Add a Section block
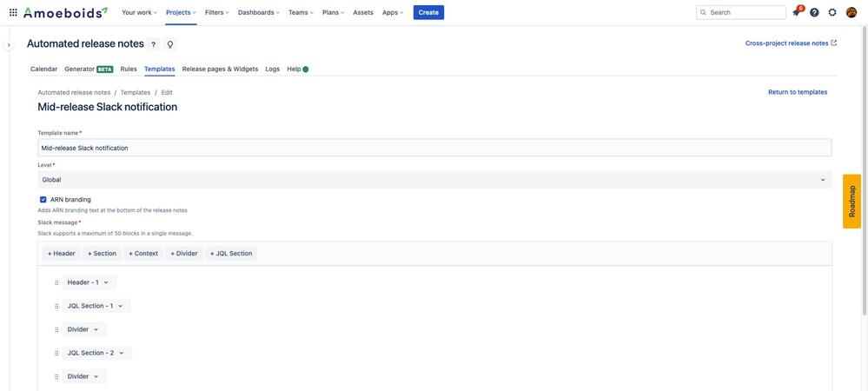This screenshot has height=391, width=868. [102, 254]
